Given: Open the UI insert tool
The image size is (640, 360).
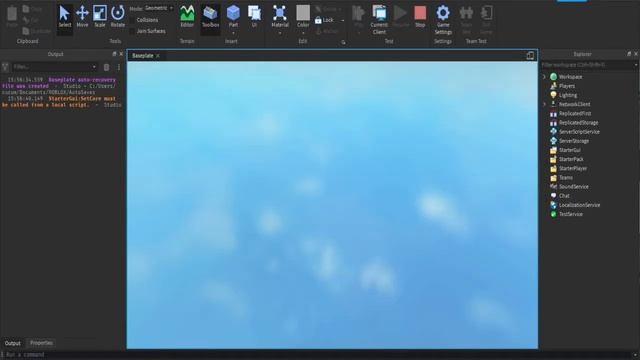Looking at the screenshot, I should pyautogui.click(x=254, y=17).
